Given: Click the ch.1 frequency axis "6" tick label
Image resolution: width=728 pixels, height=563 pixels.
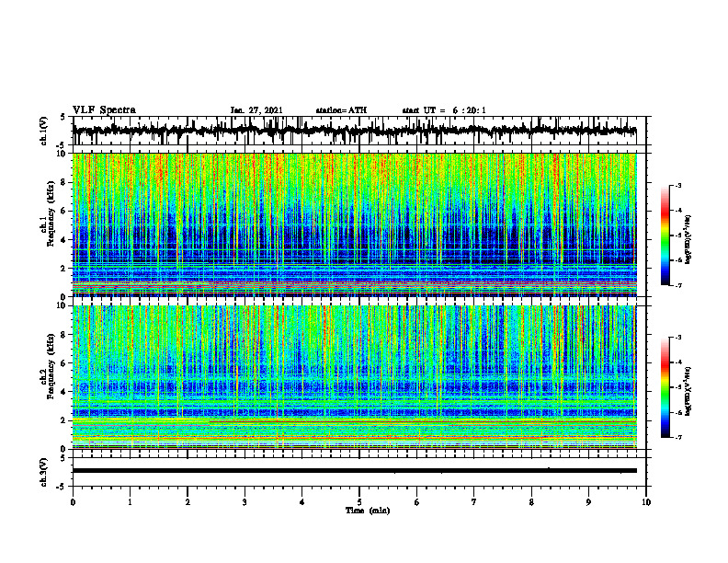Looking at the screenshot, I should [x=64, y=211].
